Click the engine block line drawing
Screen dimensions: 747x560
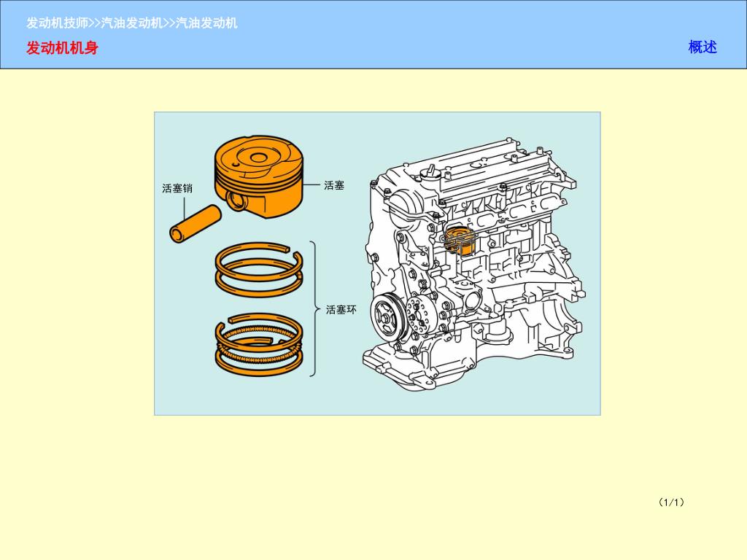click(475, 265)
